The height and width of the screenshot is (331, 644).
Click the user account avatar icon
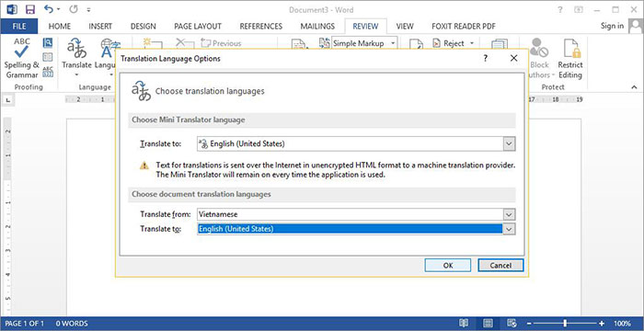point(636,27)
